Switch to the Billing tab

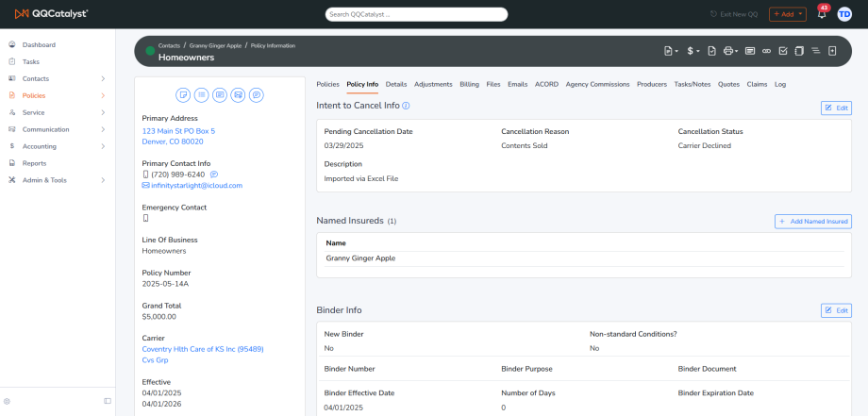(470, 84)
